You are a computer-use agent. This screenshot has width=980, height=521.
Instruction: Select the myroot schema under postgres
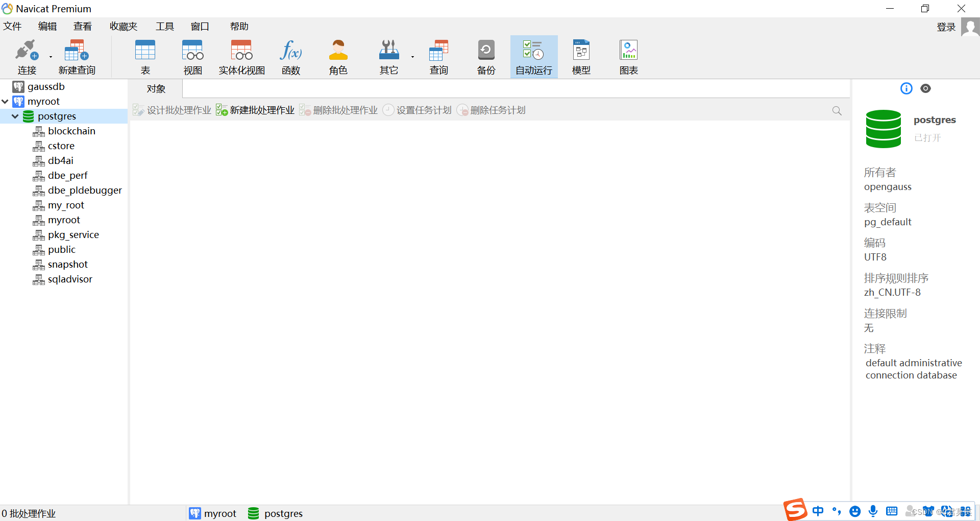pos(64,220)
